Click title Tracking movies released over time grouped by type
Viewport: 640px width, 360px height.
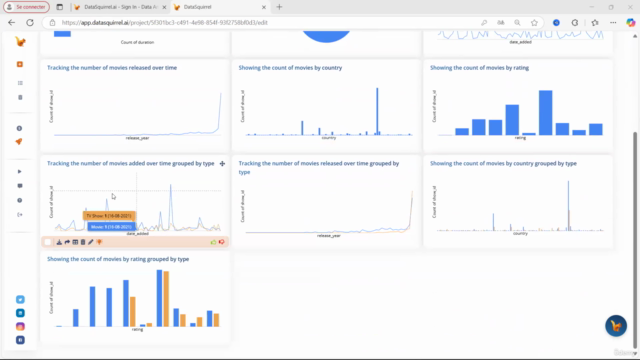click(x=319, y=168)
